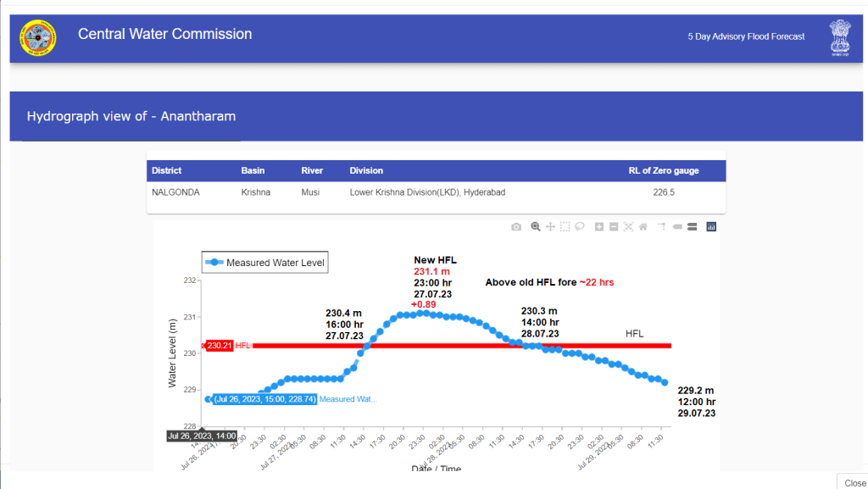Click the peak data point under 231.1 m
868x489 pixels.
coord(423,313)
